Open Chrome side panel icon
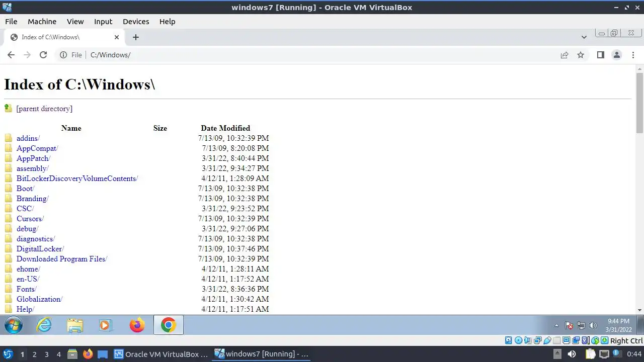 point(600,55)
